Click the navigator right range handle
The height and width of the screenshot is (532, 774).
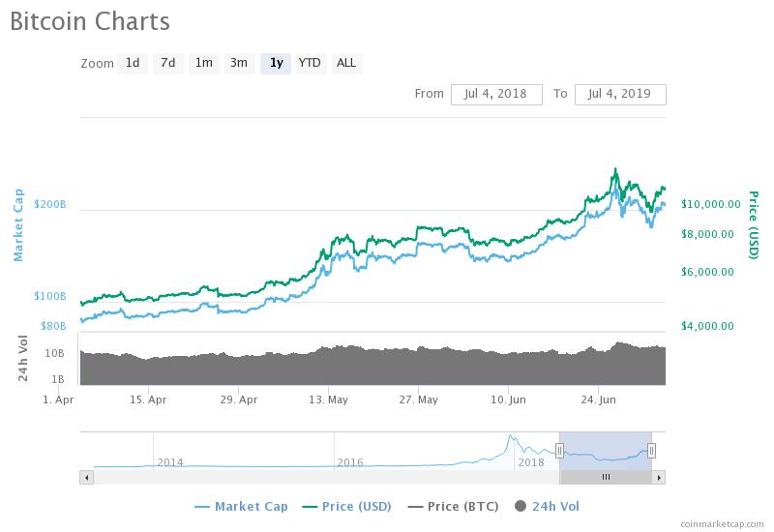(x=651, y=450)
